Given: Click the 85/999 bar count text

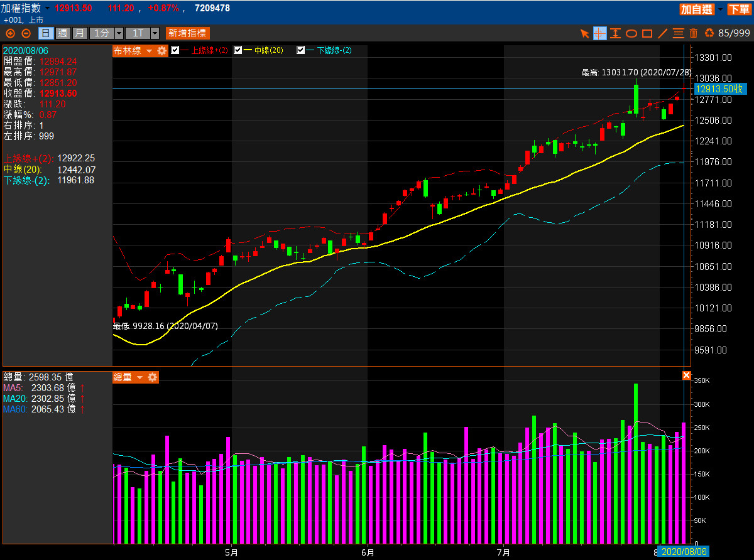Looking at the screenshot, I should coord(734,33).
